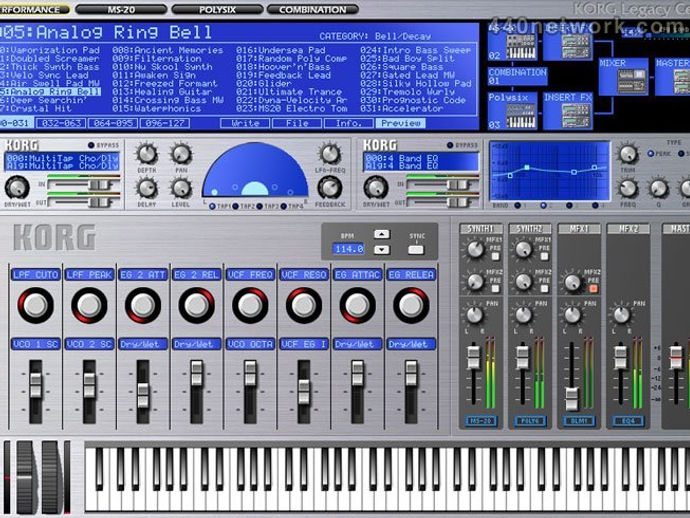The width and height of the screenshot is (690, 518).
Task: Open the MIXER block in the routing display
Action: [623, 77]
